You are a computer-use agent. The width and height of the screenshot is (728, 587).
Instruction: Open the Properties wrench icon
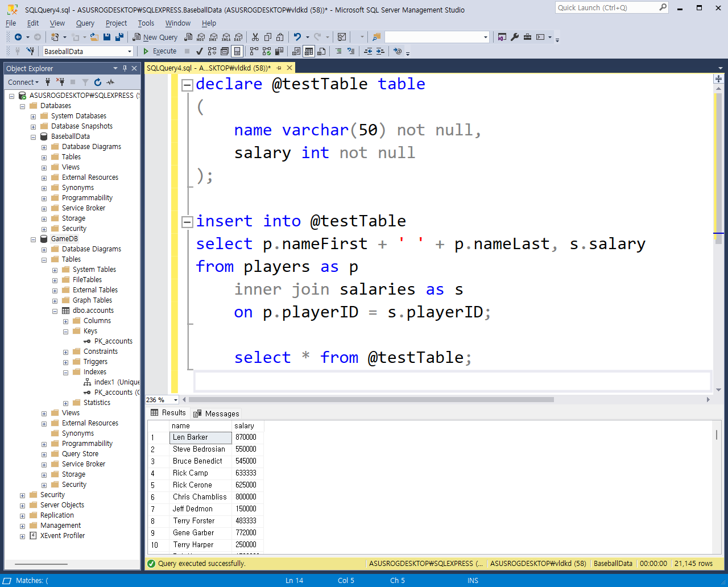[x=515, y=37]
